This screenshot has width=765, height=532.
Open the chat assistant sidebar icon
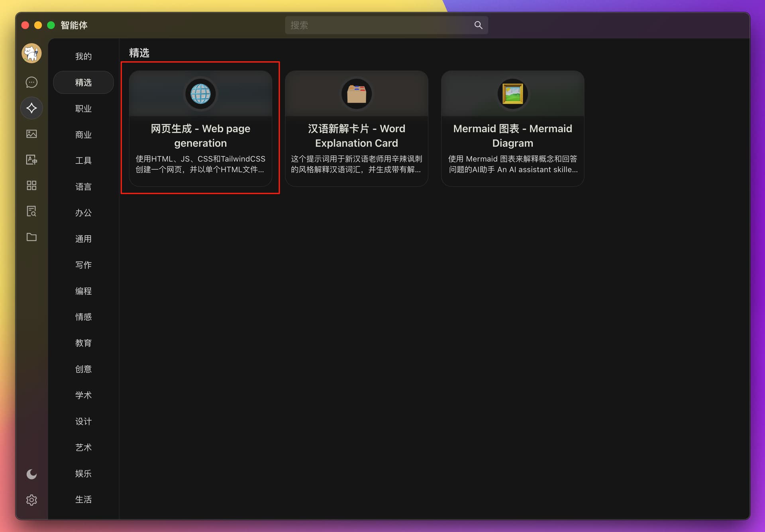click(31, 82)
